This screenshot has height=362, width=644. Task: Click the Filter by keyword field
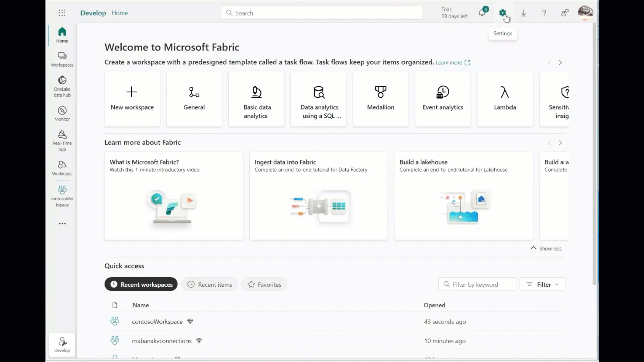(477, 284)
